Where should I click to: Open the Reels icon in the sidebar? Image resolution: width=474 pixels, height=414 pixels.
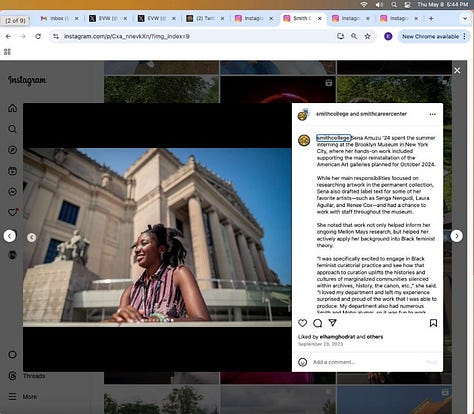tap(12, 171)
